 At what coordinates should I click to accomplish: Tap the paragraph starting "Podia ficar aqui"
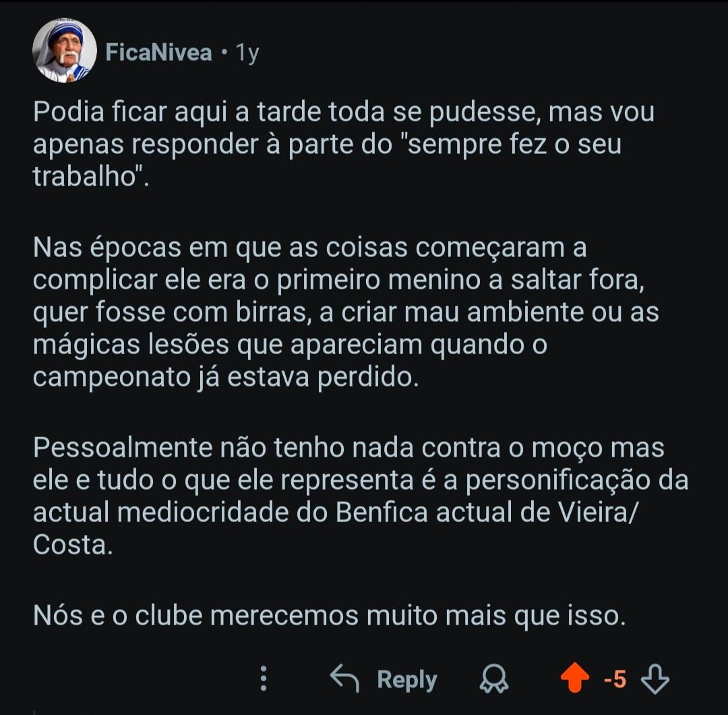(344, 145)
